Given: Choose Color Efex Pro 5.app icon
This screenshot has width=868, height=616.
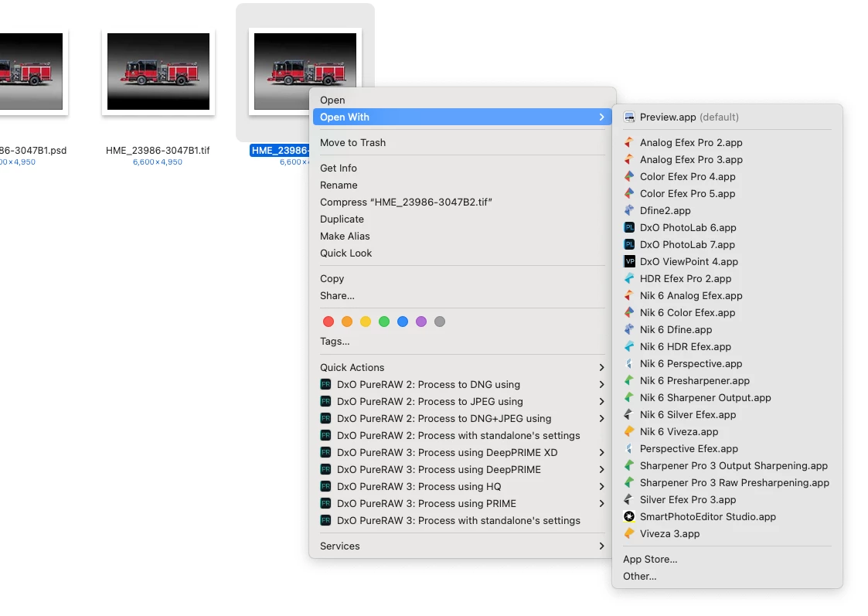Looking at the screenshot, I should (629, 194).
